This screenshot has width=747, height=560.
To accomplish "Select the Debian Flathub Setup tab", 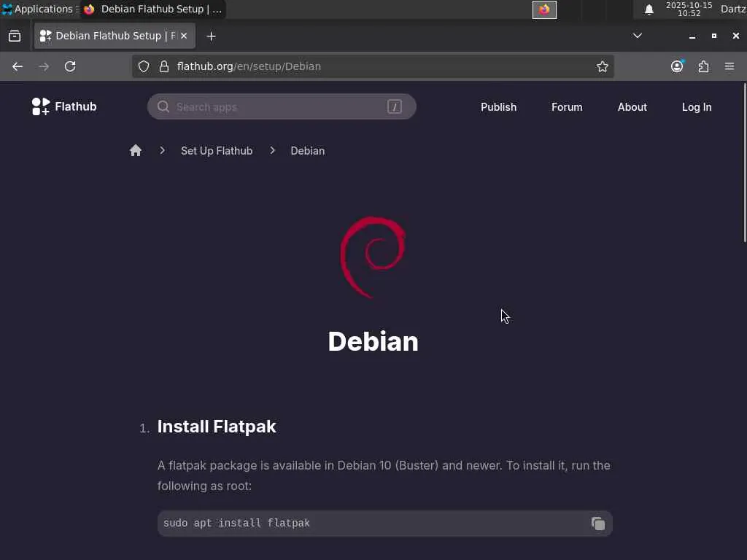I will click(115, 36).
